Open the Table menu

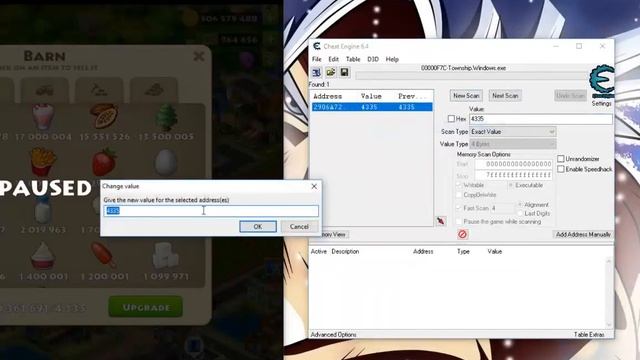(353, 59)
